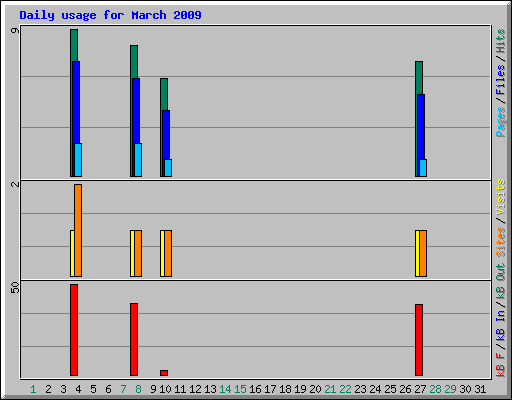Click the red kB F bar for day 8
512x400 pixels.
tap(134, 339)
